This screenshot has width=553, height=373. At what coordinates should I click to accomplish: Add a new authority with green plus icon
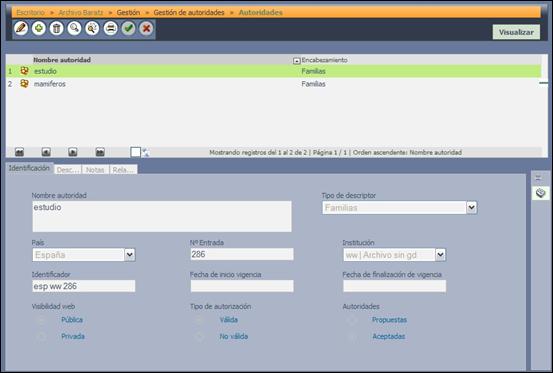coord(39,28)
